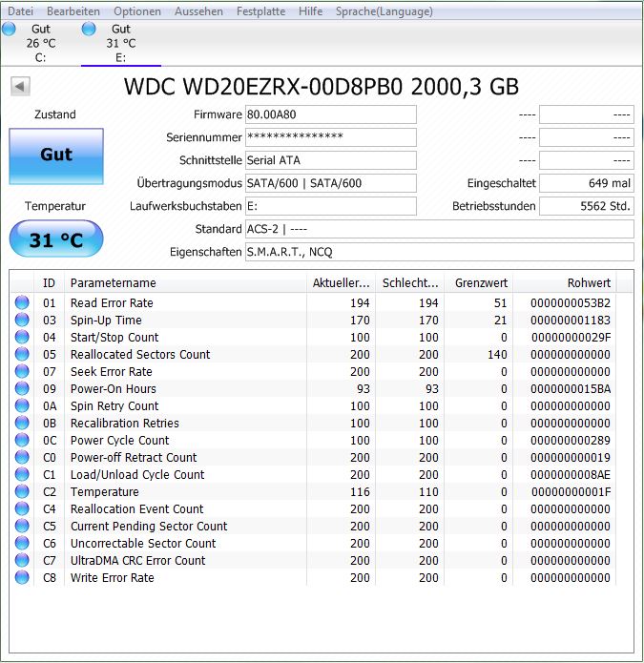This screenshot has width=644, height=663.
Task: Select the Reallocated Sectors Count parameter name
Action: click(x=140, y=354)
